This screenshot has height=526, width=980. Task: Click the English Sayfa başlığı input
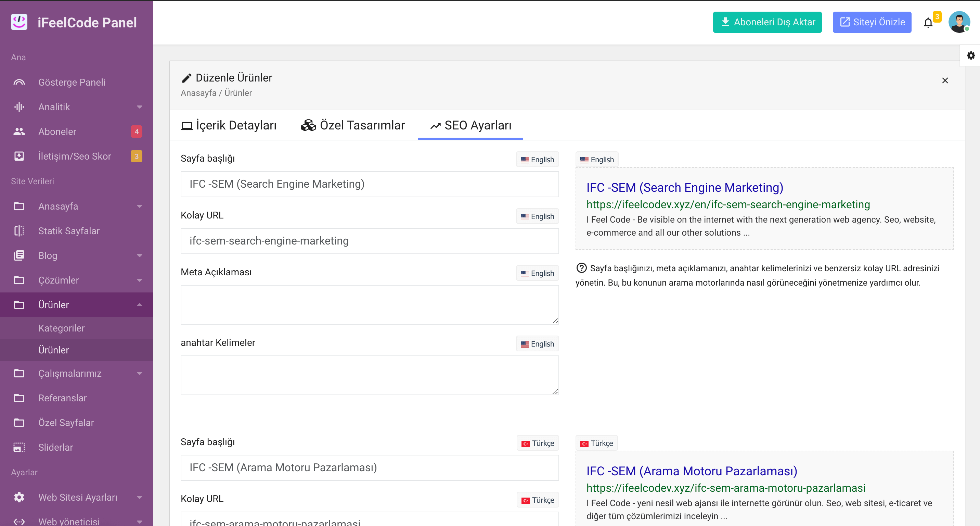370,184
